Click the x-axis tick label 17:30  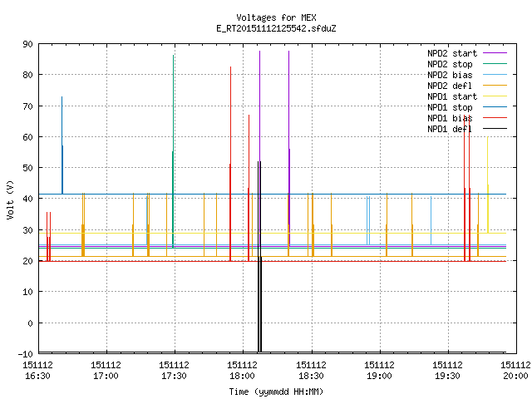pyautogui.click(x=174, y=376)
